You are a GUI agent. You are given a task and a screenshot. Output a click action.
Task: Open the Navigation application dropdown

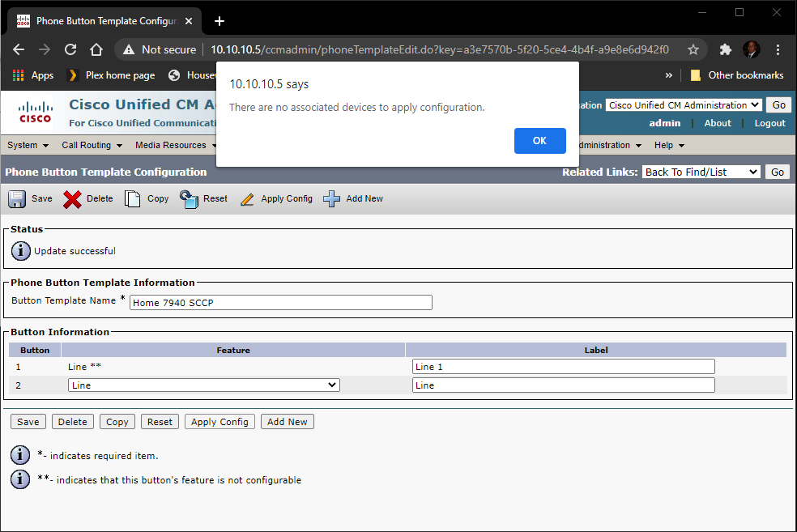pos(684,105)
